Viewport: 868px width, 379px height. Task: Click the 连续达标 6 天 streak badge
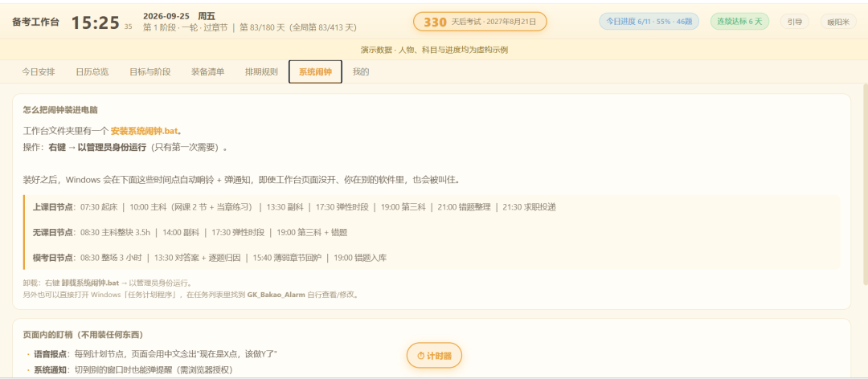point(739,22)
